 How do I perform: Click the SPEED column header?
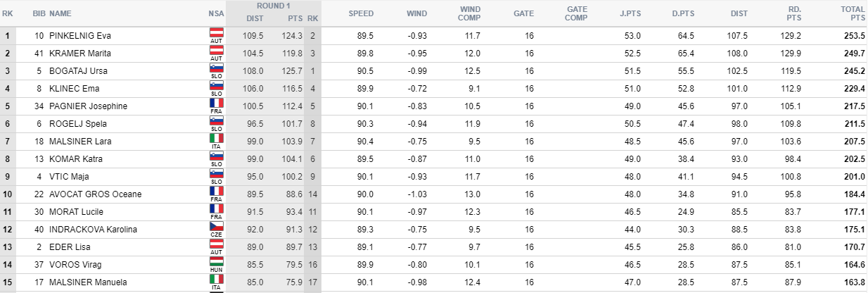click(x=361, y=13)
